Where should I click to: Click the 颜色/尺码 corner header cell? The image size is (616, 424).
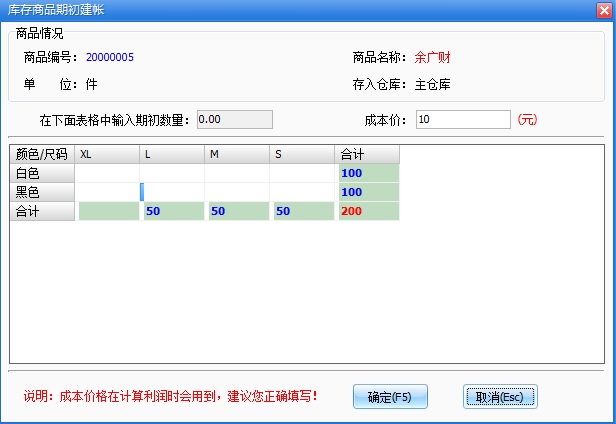[42, 154]
